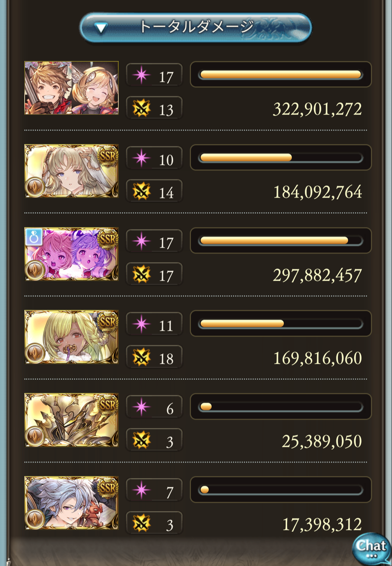Viewport: 392px width, 566px height.
Task: Click the 17,398,312 damage total
Action: click(x=322, y=524)
